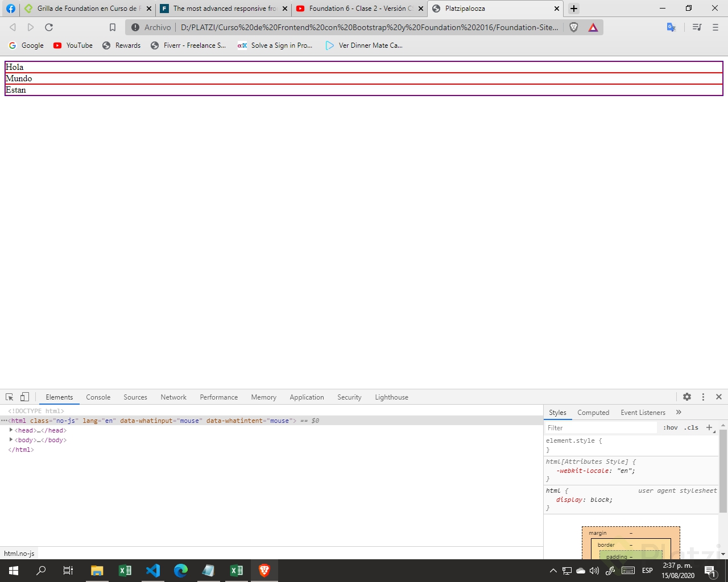
Task: Open a new browser tab
Action: (x=574, y=9)
